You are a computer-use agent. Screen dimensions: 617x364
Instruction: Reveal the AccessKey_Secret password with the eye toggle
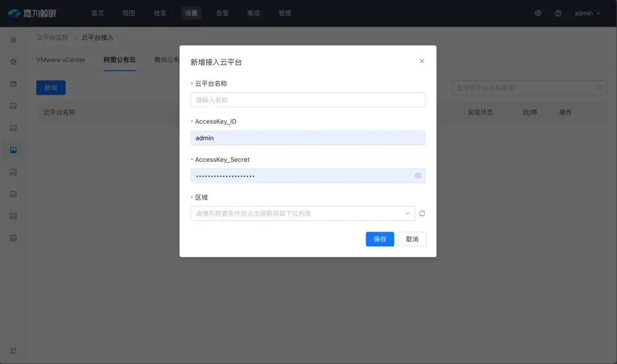(418, 175)
